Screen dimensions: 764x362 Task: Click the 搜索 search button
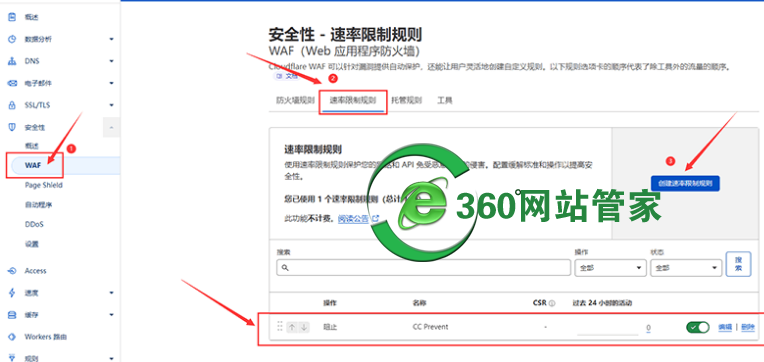(x=738, y=264)
